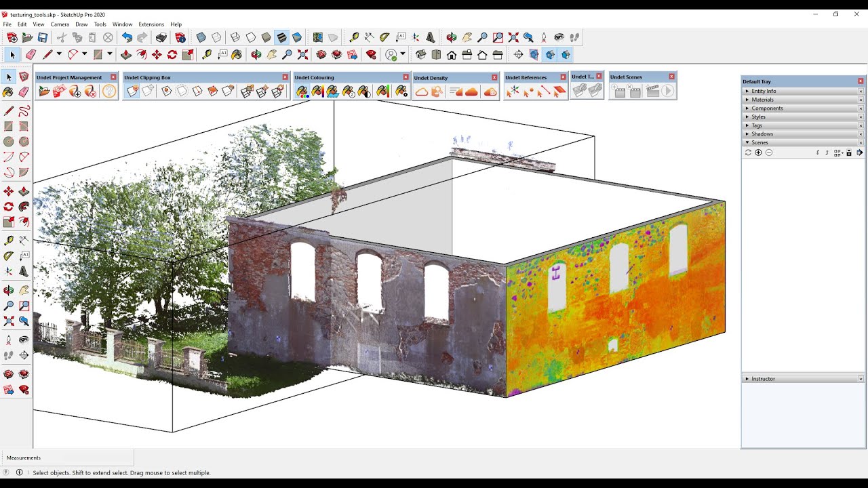Click the Zoom Extents icon in top toolbar
This screenshot has width=868, height=488.
(x=513, y=37)
